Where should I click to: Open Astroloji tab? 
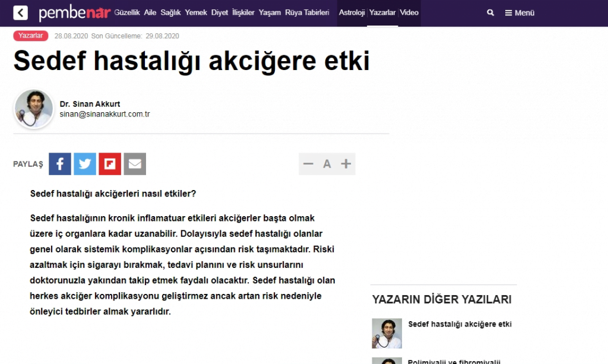point(351,12)
